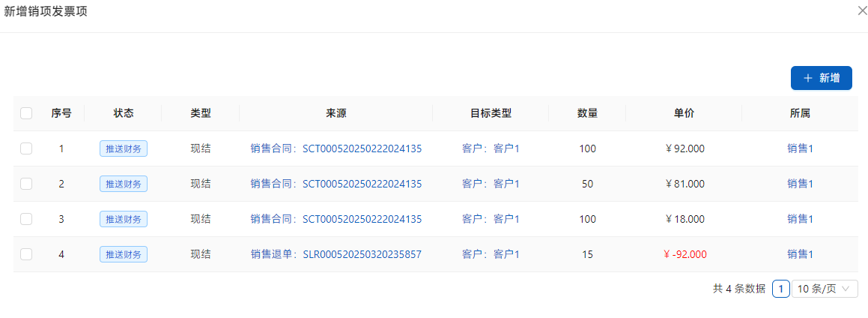Open sales contract link in row 2
Screen dimensions: 868x318
tap(336, 184)
